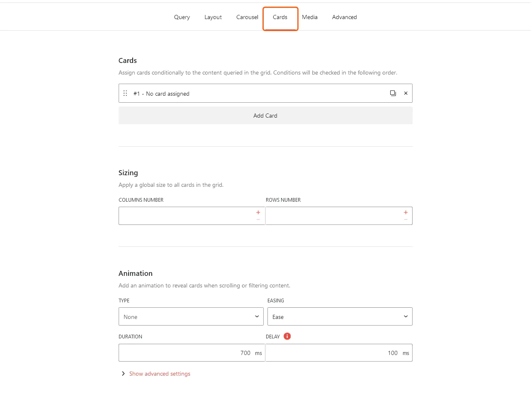The height and width of the screenshot is (403, 532).
Task: Open the Easing dropdown showing 'Ease'
Action: pos(339,316)
